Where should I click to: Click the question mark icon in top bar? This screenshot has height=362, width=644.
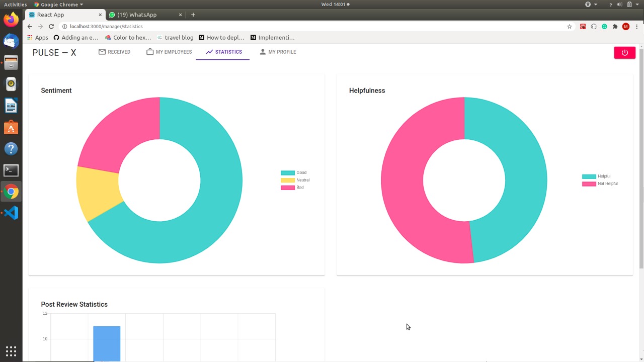coord(611,5)
